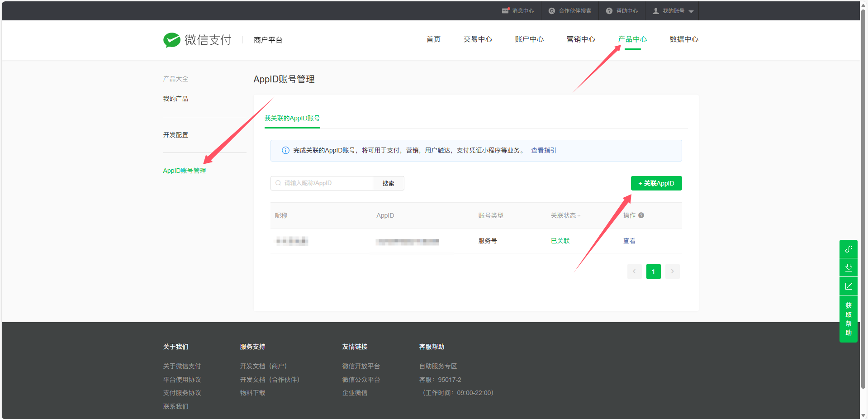Image resolution: width=868 pixels, height=419 pixels.
Task: Go to previous page with left chevron
Action: [634, 271]
